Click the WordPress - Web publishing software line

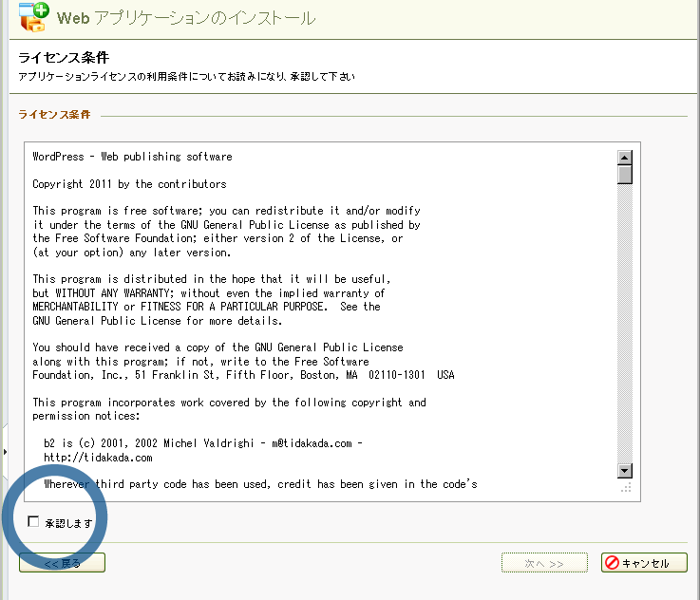132,157
